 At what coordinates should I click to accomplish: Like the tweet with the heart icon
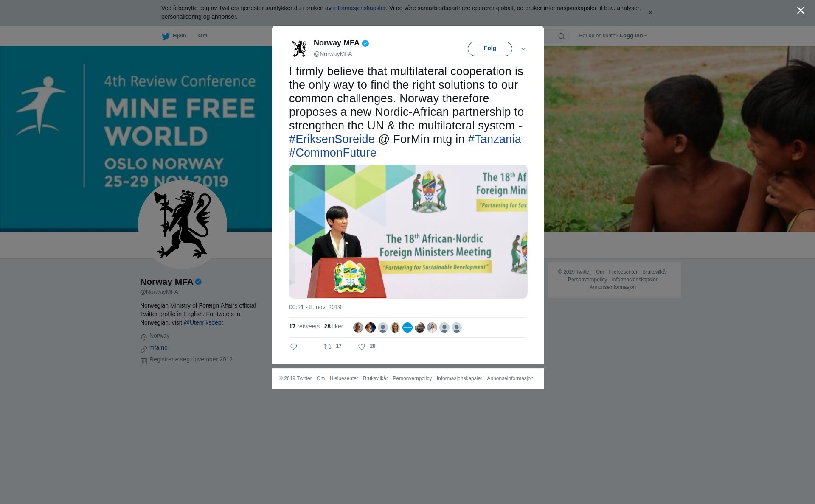point(362,347)
